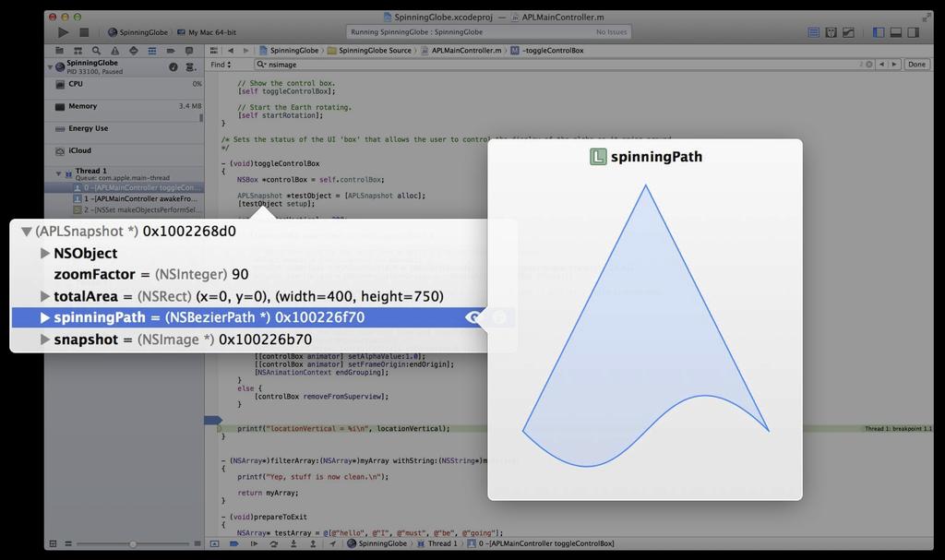Click APLMainController.m in jump bar
The height and width of the screenshot is (560, 945).
click(461, 51)
